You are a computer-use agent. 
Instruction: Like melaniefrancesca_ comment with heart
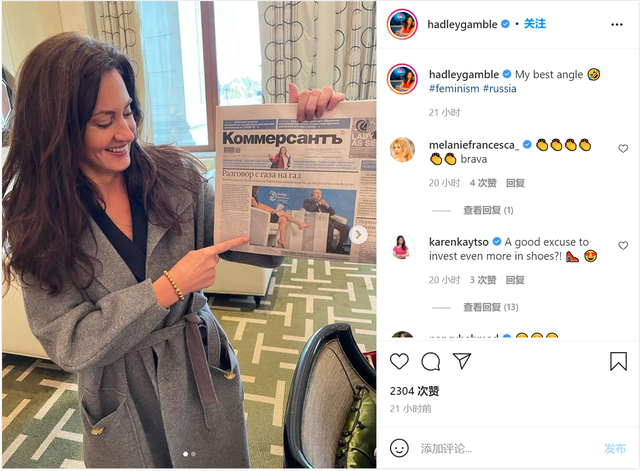[623, 149]
